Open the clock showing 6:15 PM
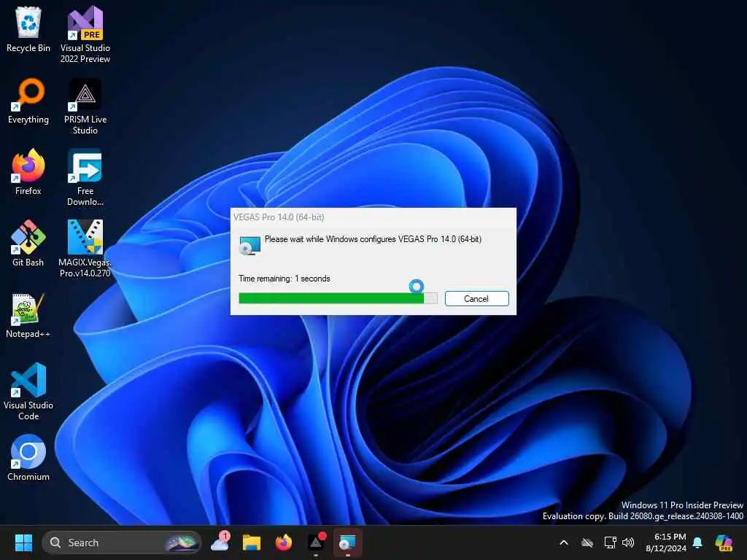The width and height of the screenshot is (747, 560). (x=670, y=537)
